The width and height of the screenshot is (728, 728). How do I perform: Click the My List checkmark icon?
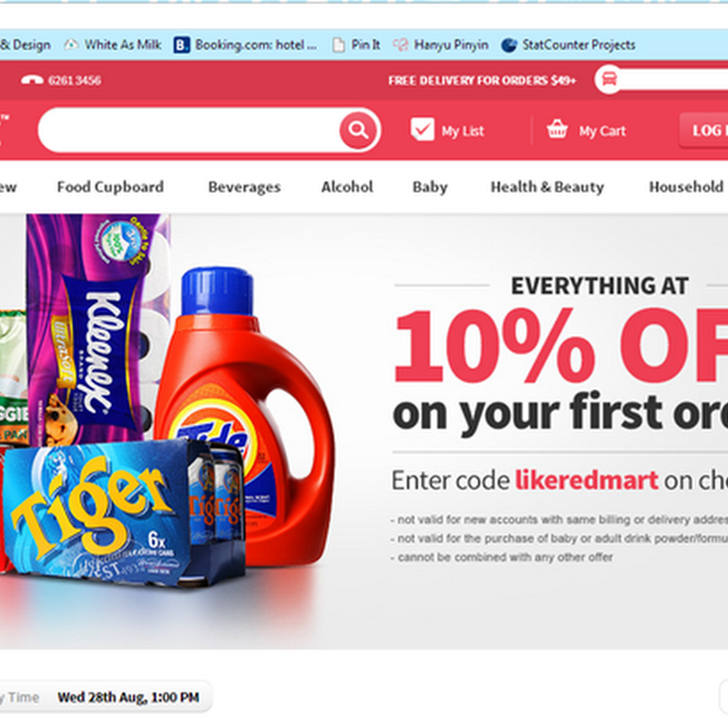(x=422, y=129)
